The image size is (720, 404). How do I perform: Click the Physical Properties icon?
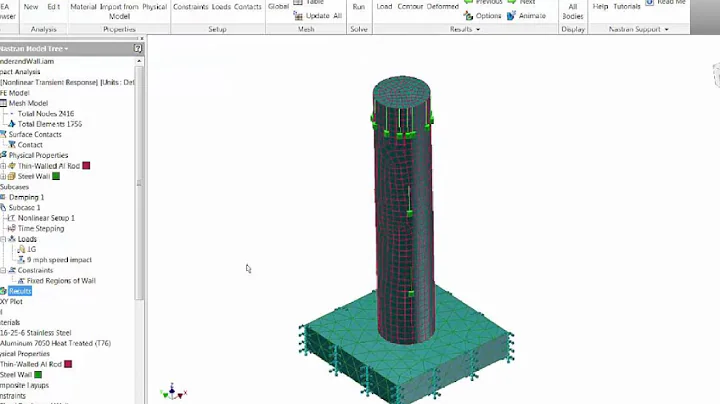coord(3,155)
